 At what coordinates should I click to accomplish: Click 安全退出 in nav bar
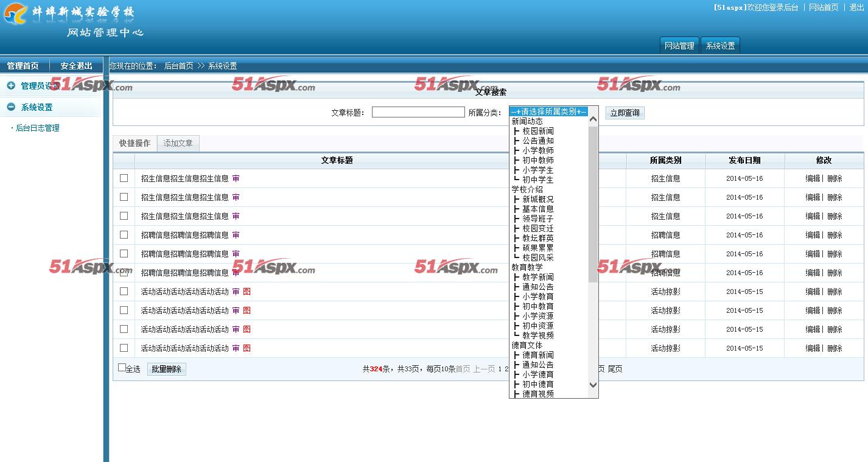click(76, 66)
